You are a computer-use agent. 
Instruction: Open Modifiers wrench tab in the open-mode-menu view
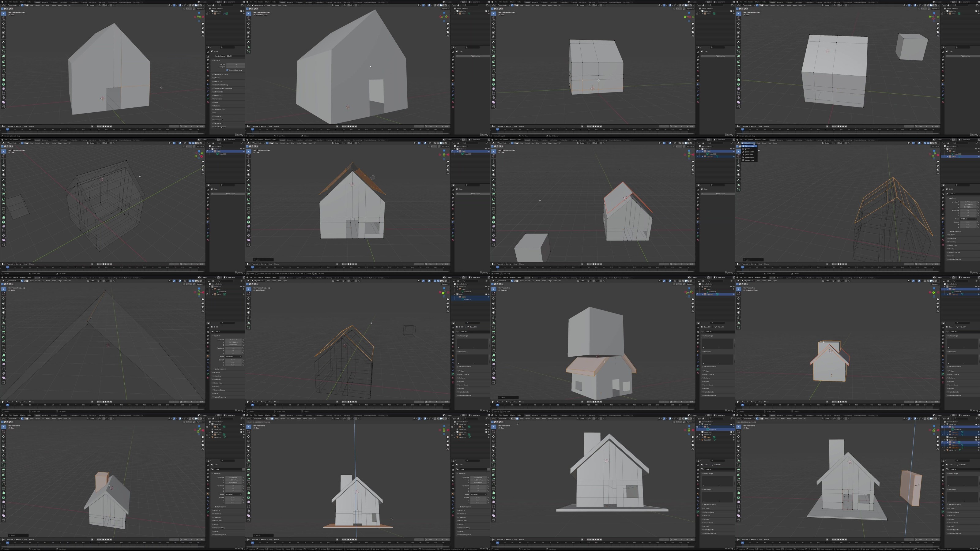(x=943, y=222)
